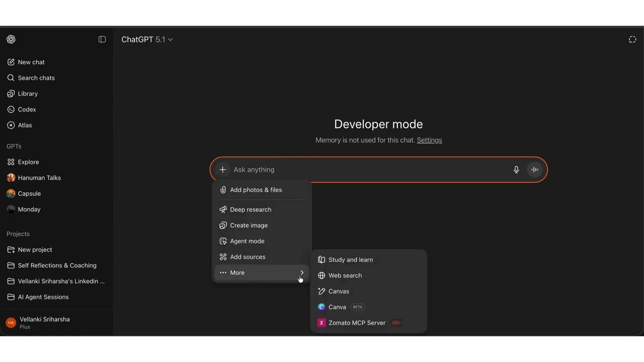Start a New chat
Viewport: 644px width, 362px height.
point(56,62)
